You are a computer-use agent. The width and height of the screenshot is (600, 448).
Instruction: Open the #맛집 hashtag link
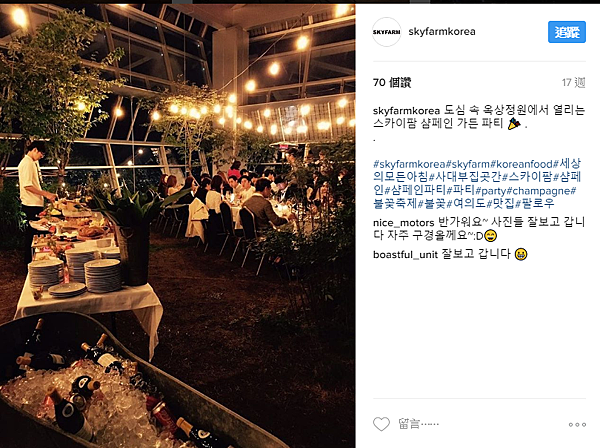click(x=501, y=204)
